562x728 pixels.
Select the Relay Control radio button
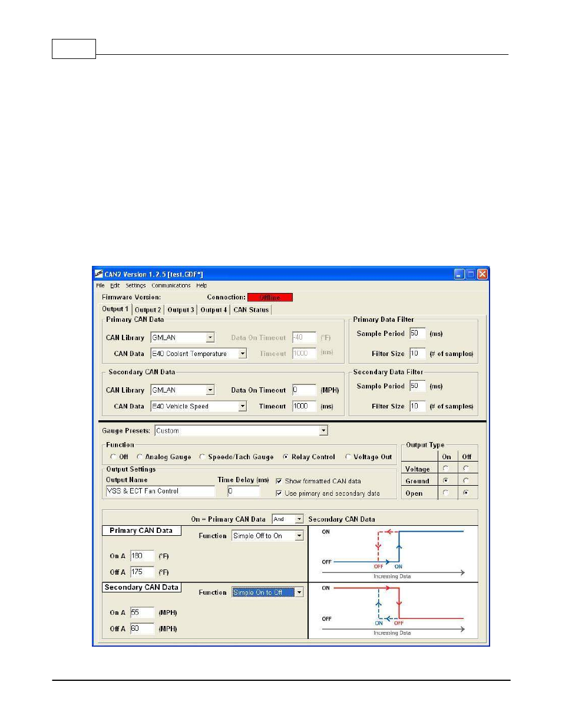pos(286,457)
